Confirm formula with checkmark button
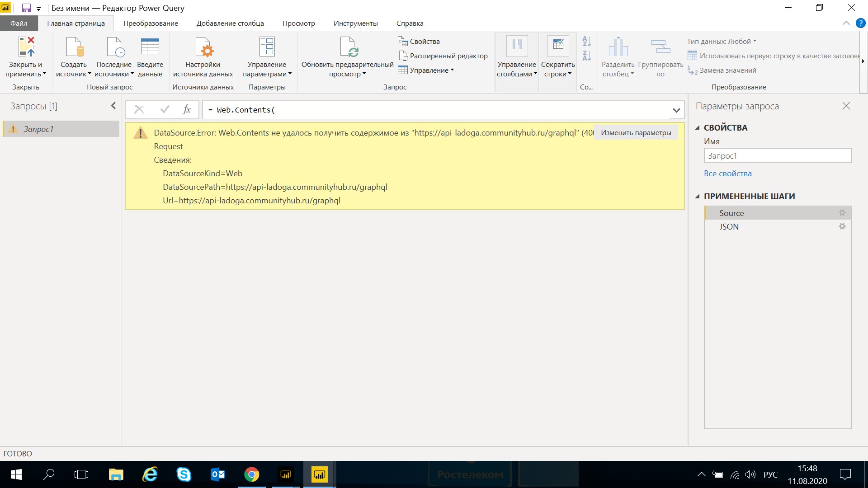The height and width of the screenshot is (488, 868). 165,110
